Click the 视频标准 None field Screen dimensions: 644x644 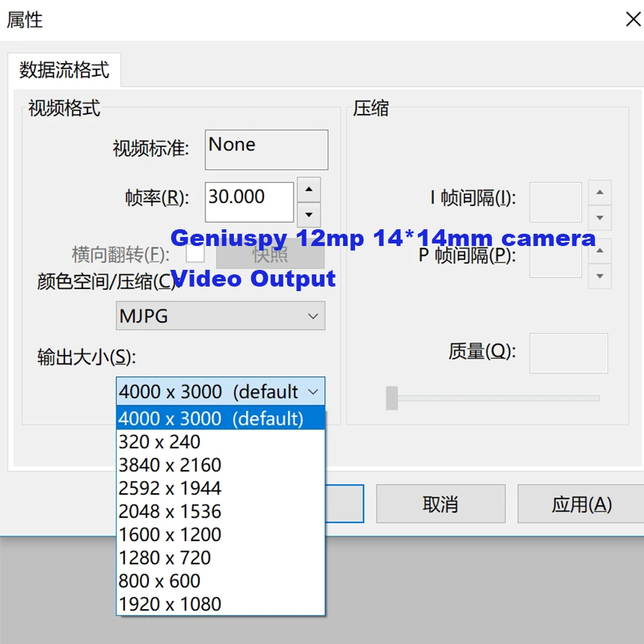[266, 149]
